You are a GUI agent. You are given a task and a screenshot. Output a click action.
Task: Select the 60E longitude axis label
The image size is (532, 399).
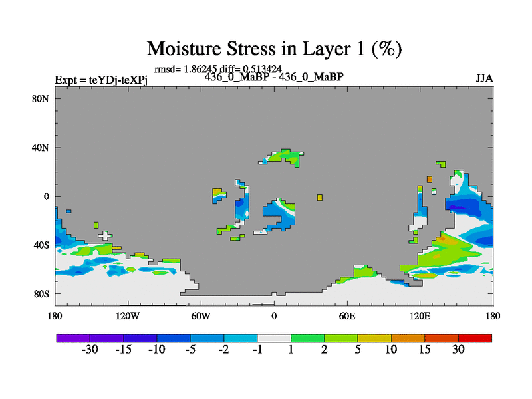coord(347,315)
